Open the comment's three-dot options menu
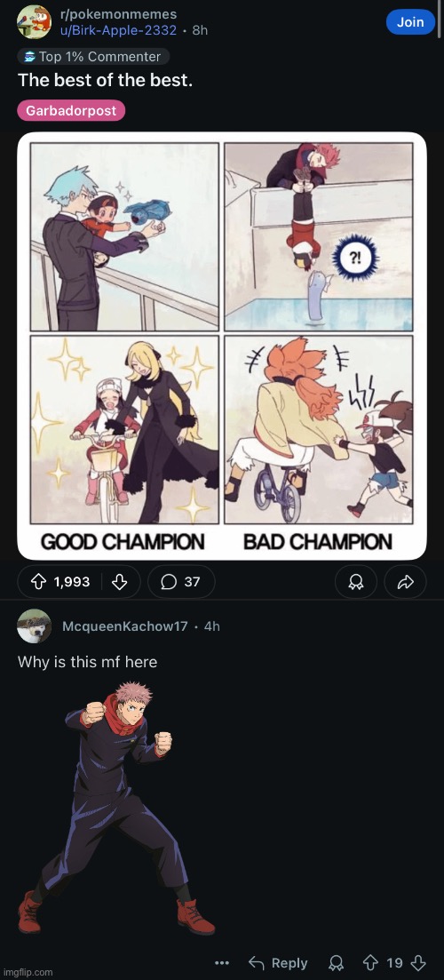 click(222, 962)
